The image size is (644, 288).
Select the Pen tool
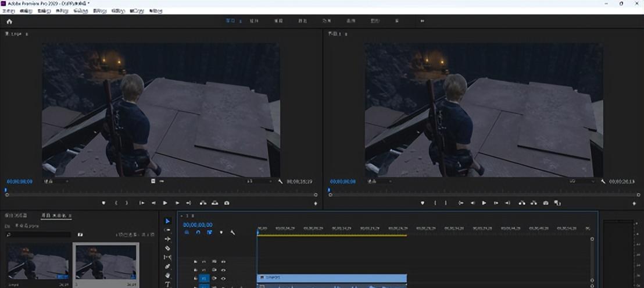click(167, 266)
